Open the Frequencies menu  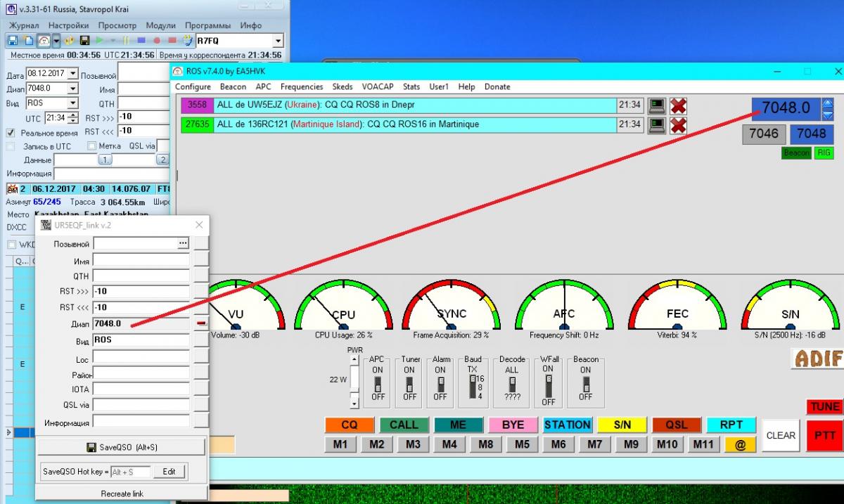[301, 87]
